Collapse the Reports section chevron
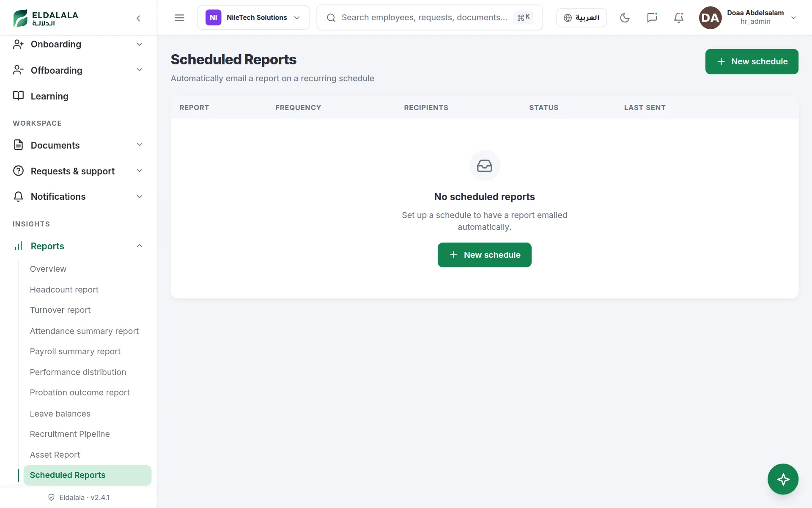 pos(140,246)
